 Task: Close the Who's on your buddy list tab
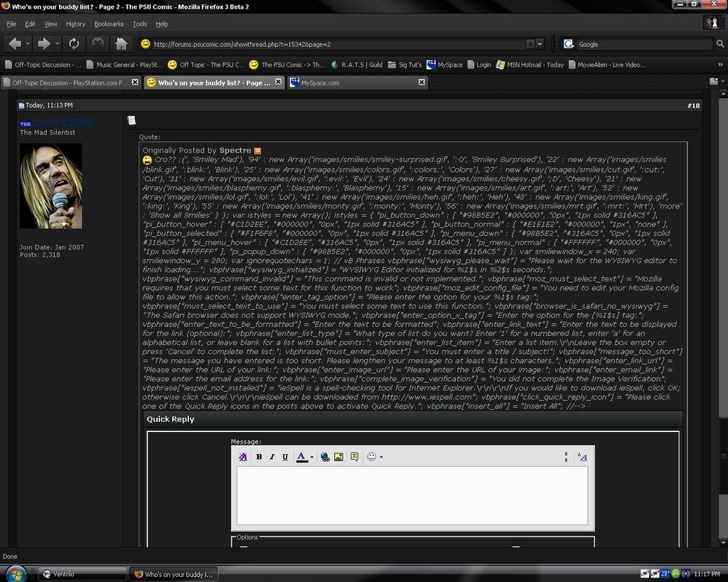pos(278,82)
